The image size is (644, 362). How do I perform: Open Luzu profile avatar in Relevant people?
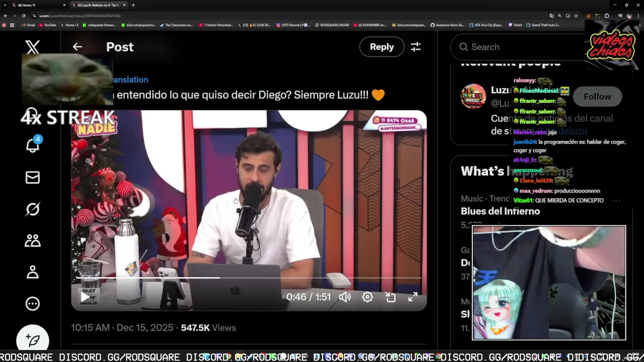click(x=473, y=96)
